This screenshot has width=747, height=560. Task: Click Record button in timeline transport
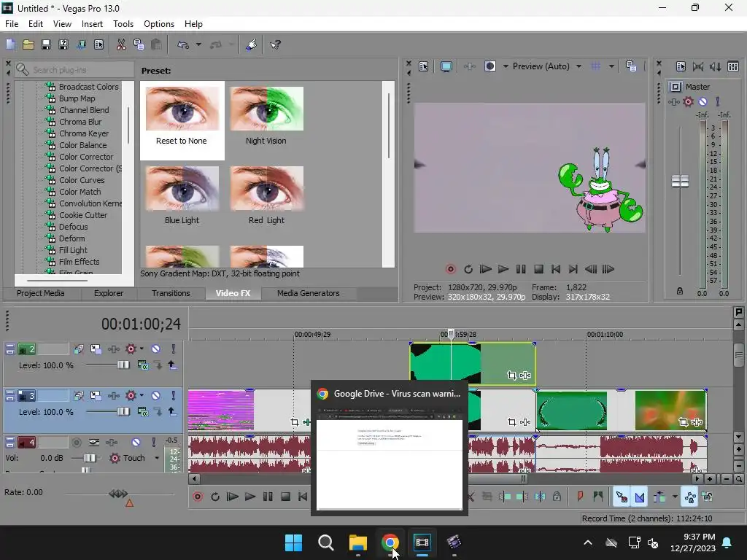point(198,497)
